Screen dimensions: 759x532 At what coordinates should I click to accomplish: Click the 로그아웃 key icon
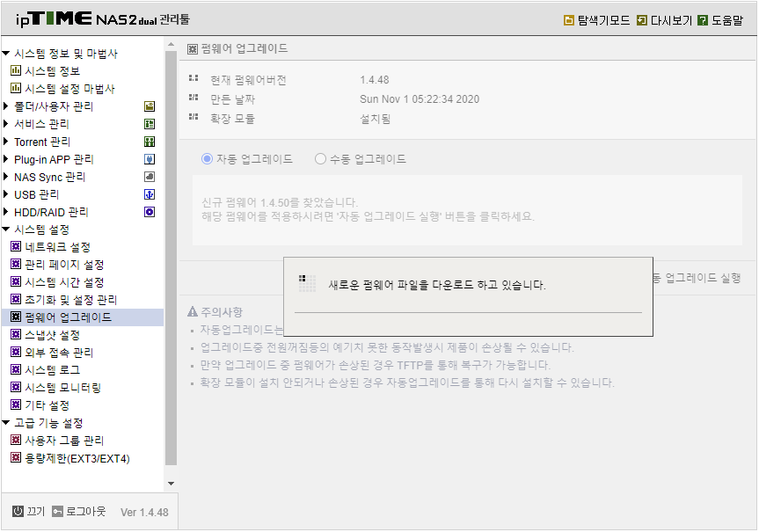click(57, 512)
